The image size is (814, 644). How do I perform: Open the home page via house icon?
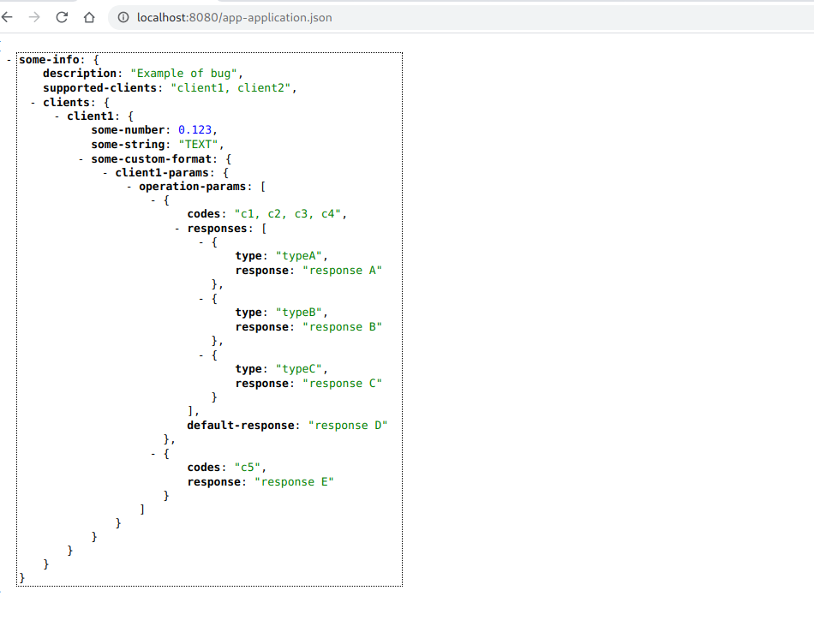pyautogui.click(x=89, y=18)
